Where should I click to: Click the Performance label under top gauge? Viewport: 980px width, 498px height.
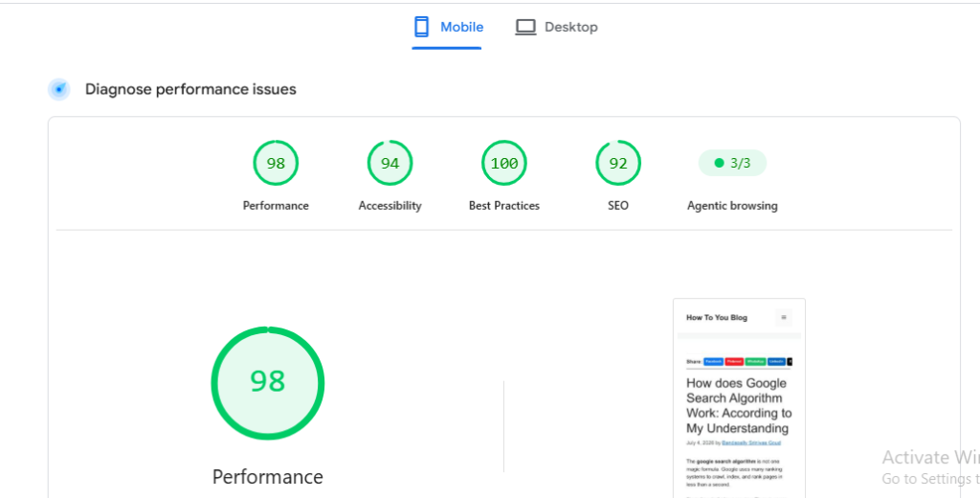[x=276, y=205]
